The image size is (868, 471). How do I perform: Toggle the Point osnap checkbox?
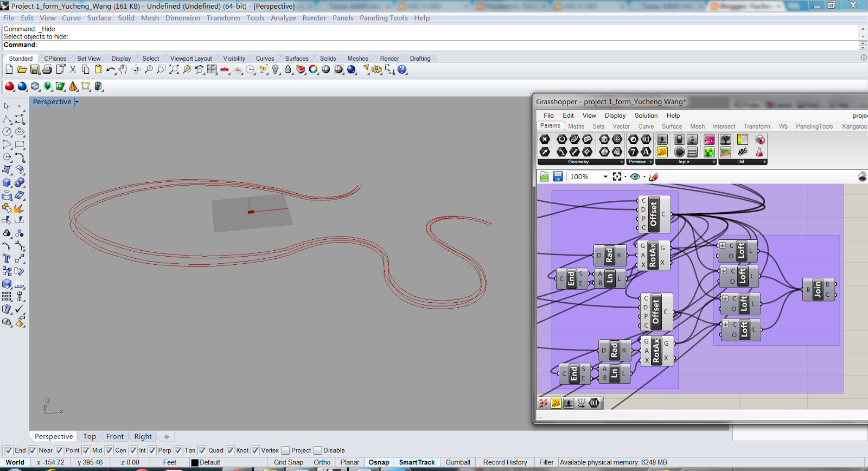[59, 450]
